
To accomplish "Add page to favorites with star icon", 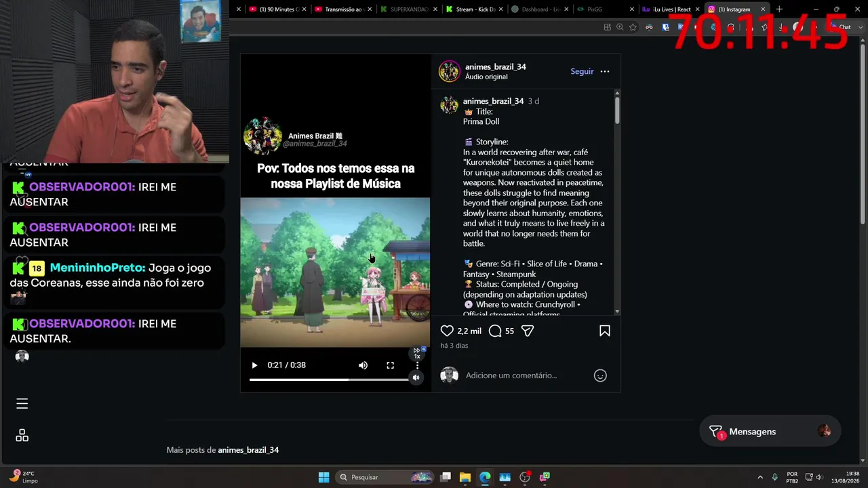I will [x=633, y=27].
